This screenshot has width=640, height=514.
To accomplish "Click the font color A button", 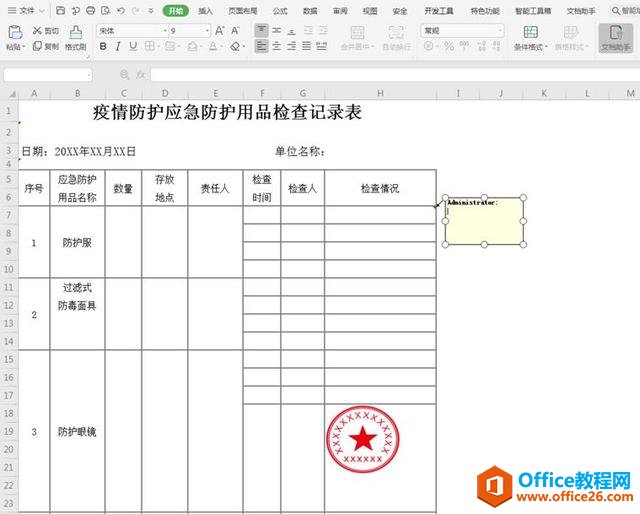I will pos(213,46).
